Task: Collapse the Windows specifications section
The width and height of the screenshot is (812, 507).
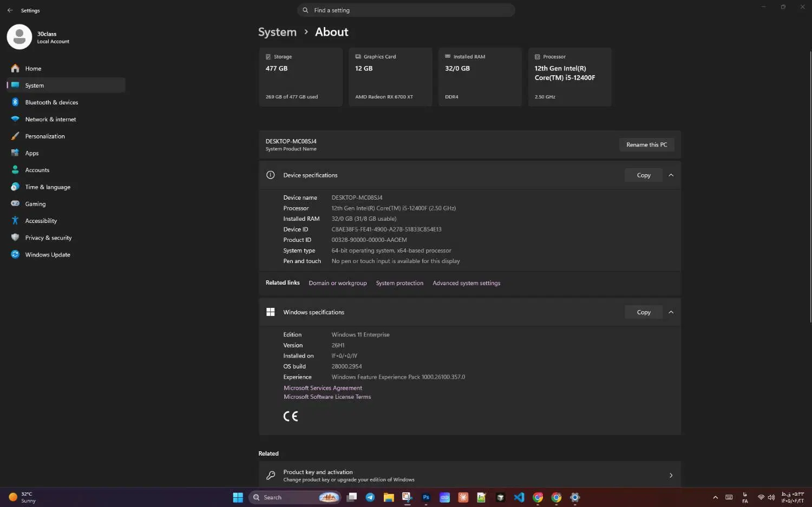Action: click(671, 312)
